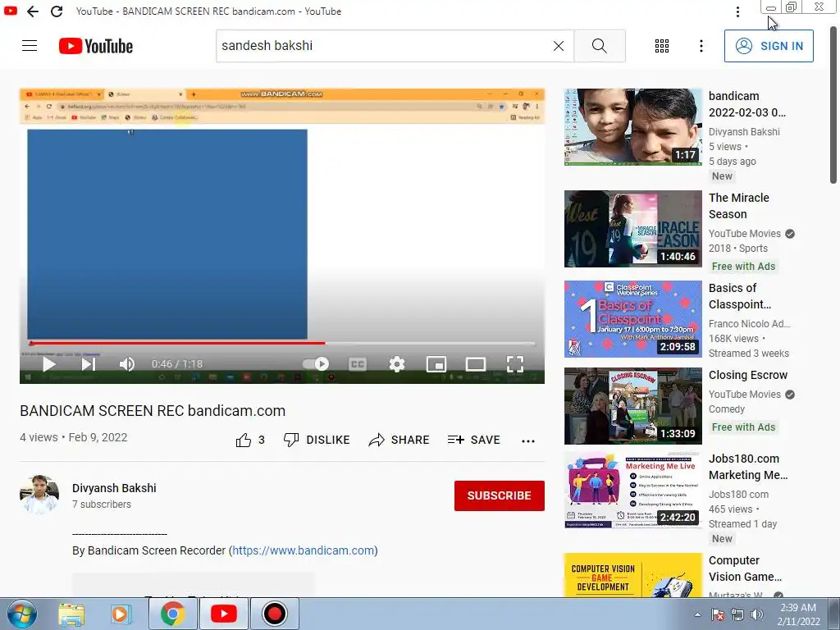Switch to miniplayer
840x630 pixels.
click(436, 364)
